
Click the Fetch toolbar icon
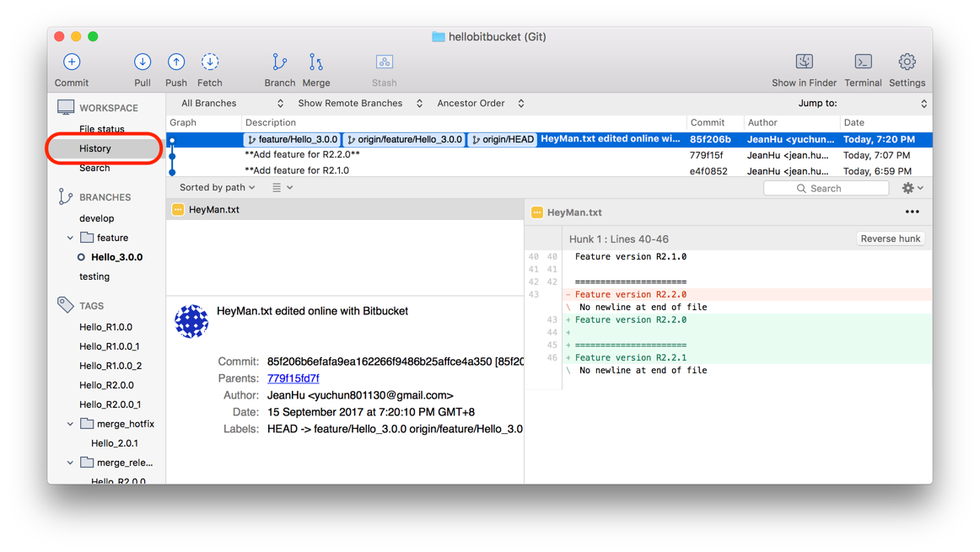[x=210, y=62]
